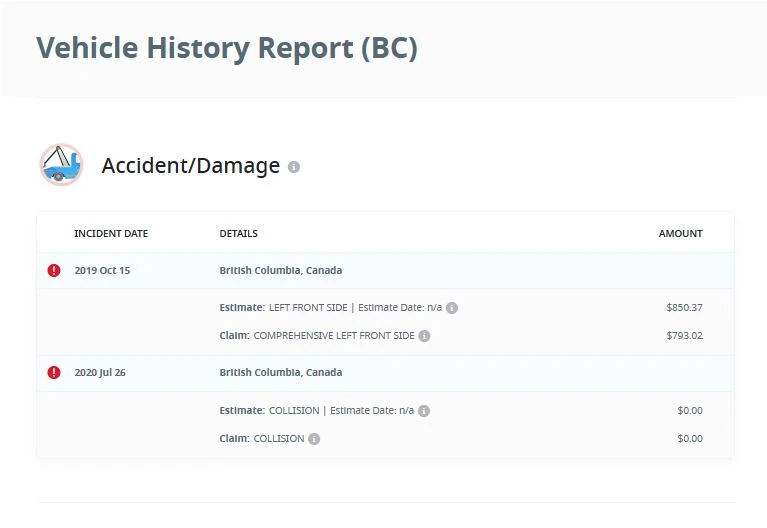Click red alert icon for 2019 Oct 15

tap(54, 270)
